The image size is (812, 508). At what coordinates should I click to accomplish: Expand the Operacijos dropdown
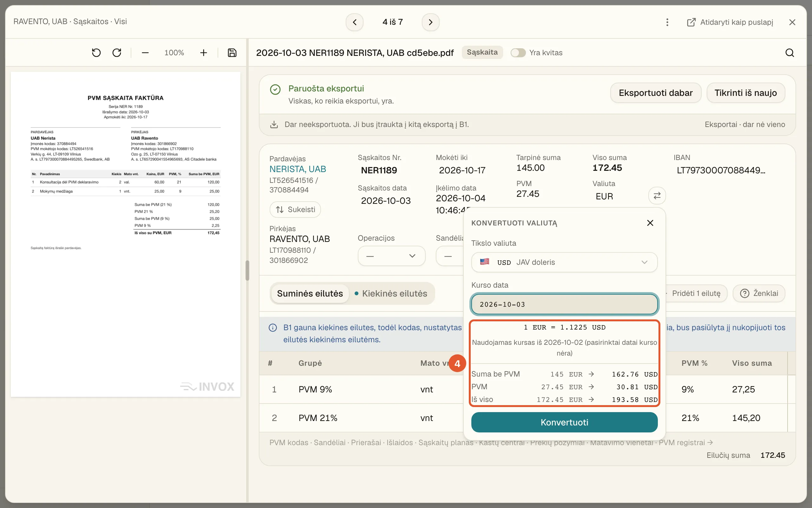pyautogui.click(x=392, y=256)
